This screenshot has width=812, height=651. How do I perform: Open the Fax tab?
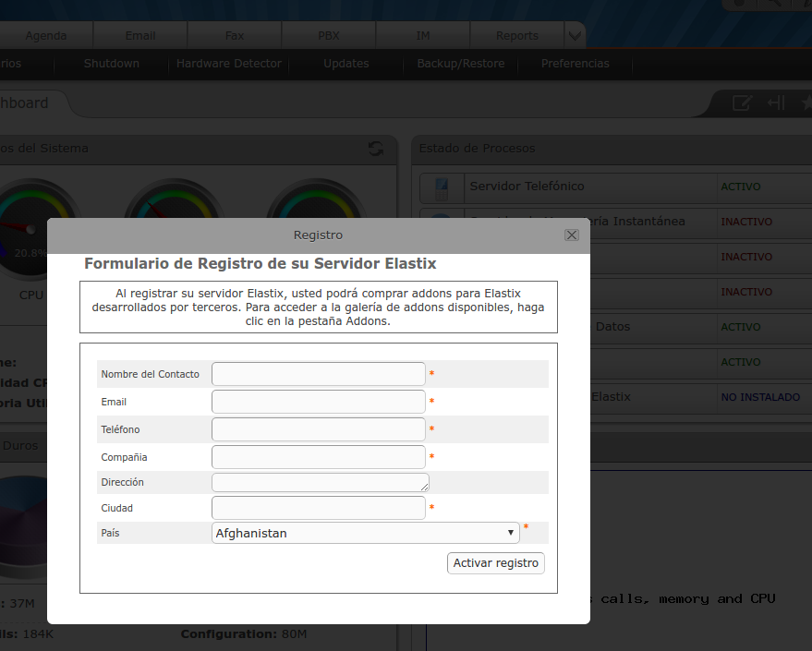[x=235, y=36]
